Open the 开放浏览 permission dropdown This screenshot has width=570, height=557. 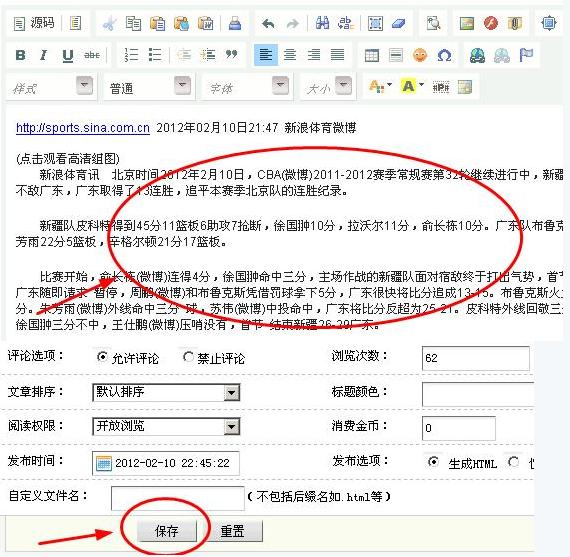(x=166, y=426)
